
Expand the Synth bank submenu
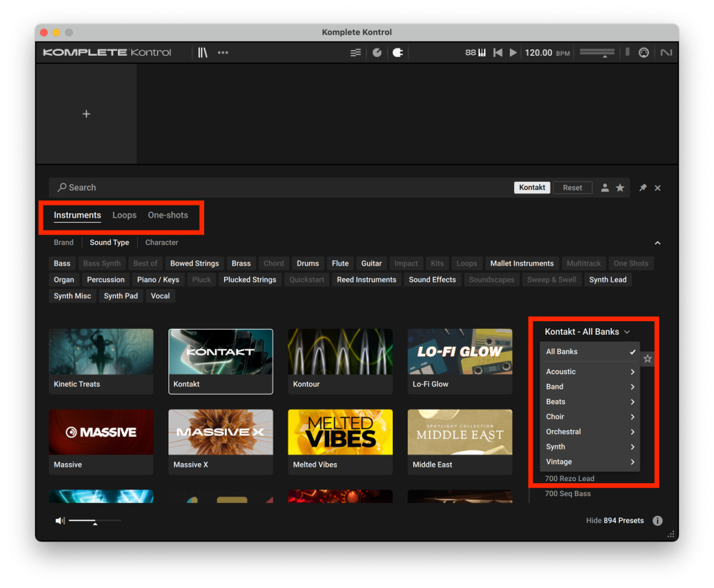590,447
